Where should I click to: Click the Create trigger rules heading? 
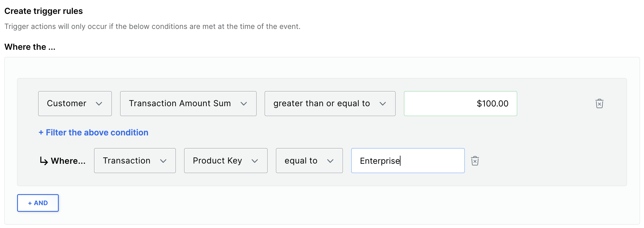pos(44,11)
